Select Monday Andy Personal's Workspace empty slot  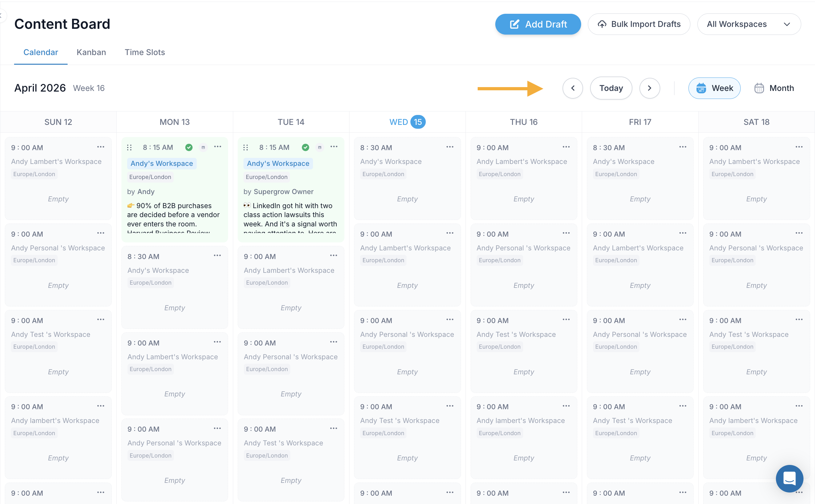pos(174,460)
